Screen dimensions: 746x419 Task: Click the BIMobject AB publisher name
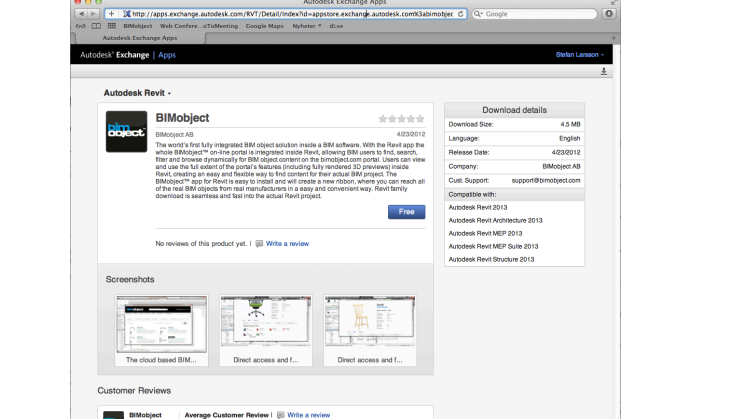point(174,135)
